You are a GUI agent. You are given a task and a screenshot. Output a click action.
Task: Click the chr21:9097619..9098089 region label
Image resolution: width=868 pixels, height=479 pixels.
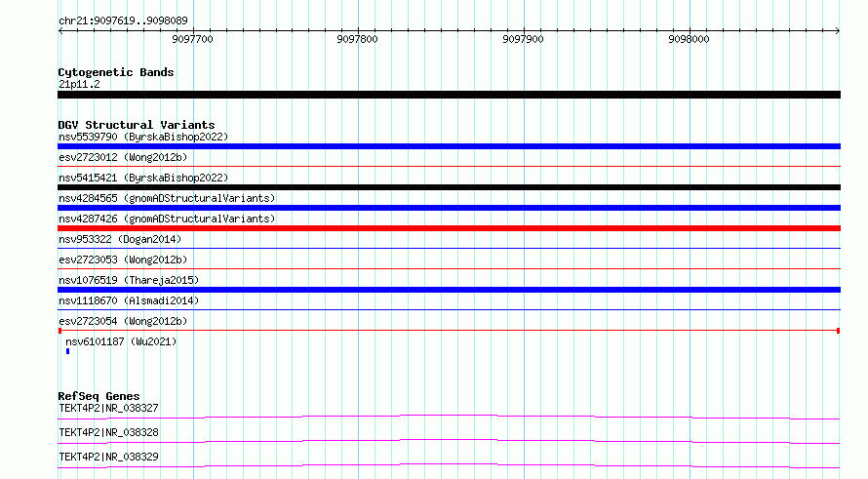[123, 21]
